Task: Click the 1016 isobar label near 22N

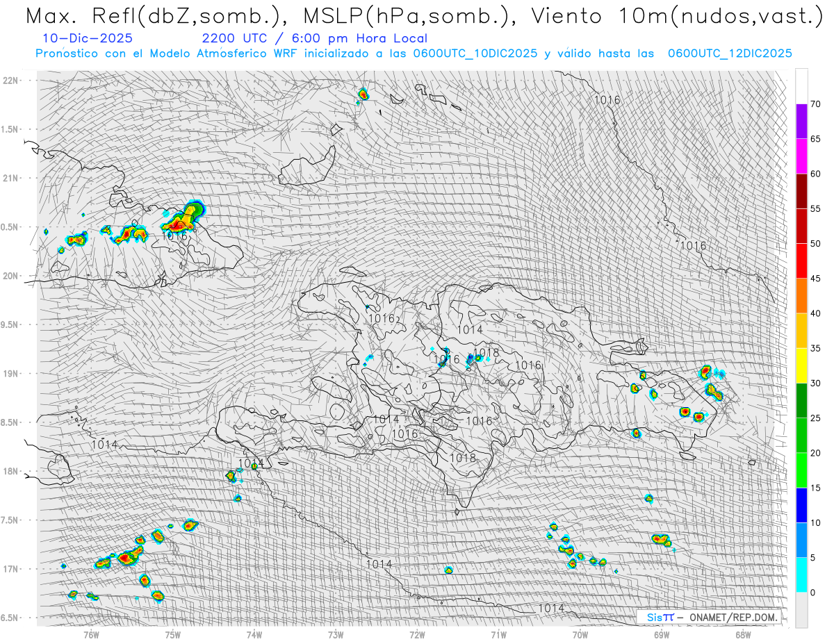Action: click(607, 100)
